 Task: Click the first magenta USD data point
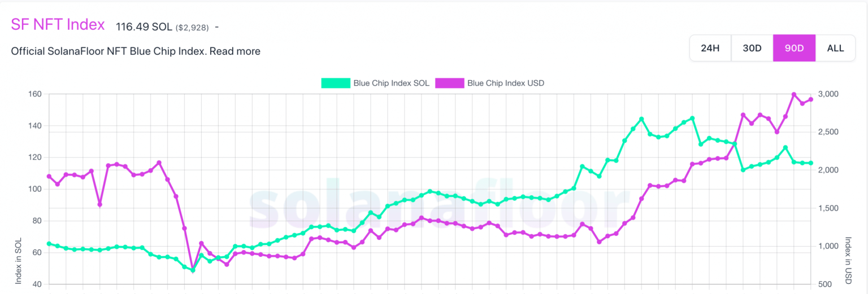pos(49,176)
